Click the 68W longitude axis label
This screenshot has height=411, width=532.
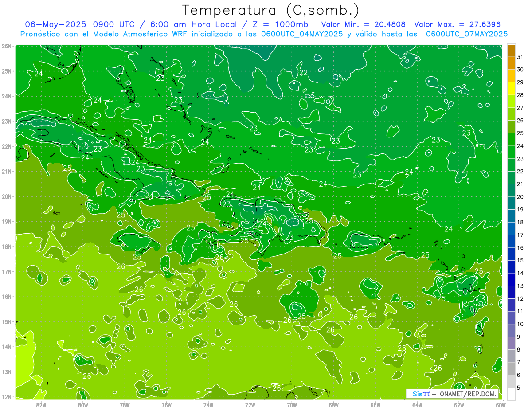click(334, 405)
